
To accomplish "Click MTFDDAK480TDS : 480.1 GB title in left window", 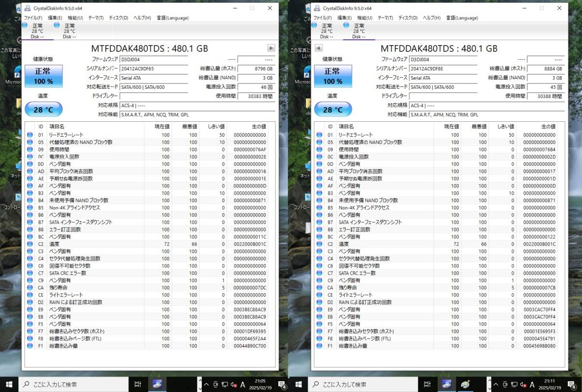I will pyautogui.click(x=149, y=49).
